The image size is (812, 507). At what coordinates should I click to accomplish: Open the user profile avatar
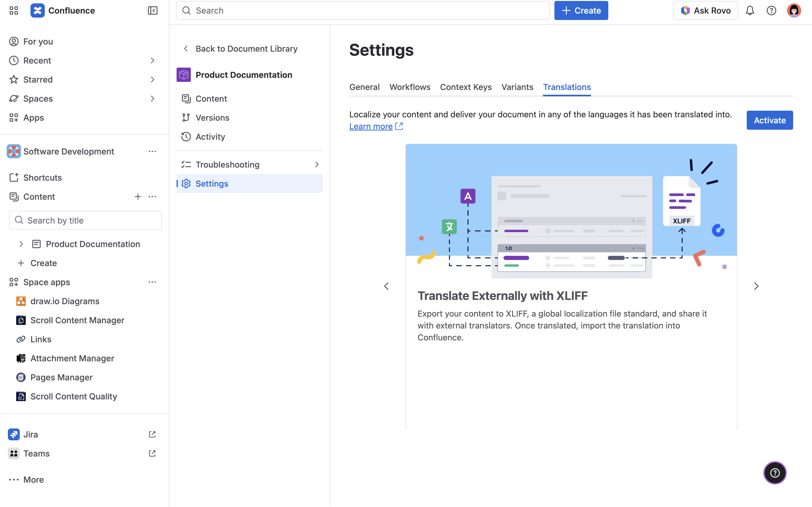[794, 10]
